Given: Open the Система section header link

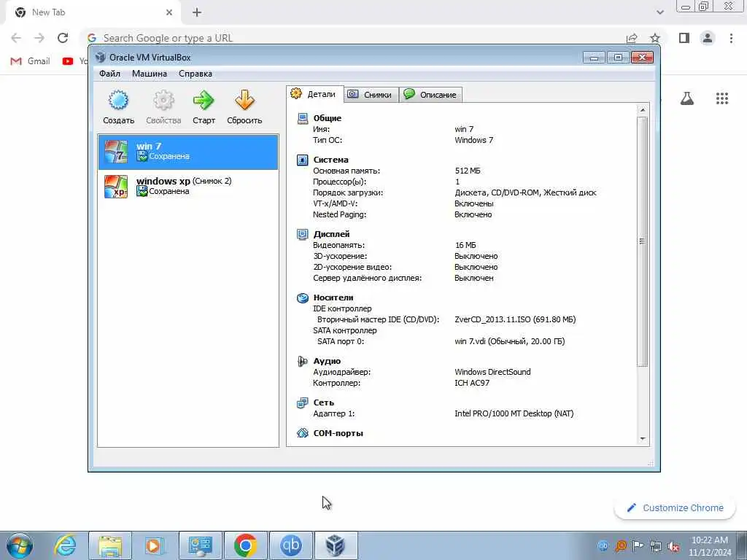Looking at the screenshot, I should click(330, 160).
